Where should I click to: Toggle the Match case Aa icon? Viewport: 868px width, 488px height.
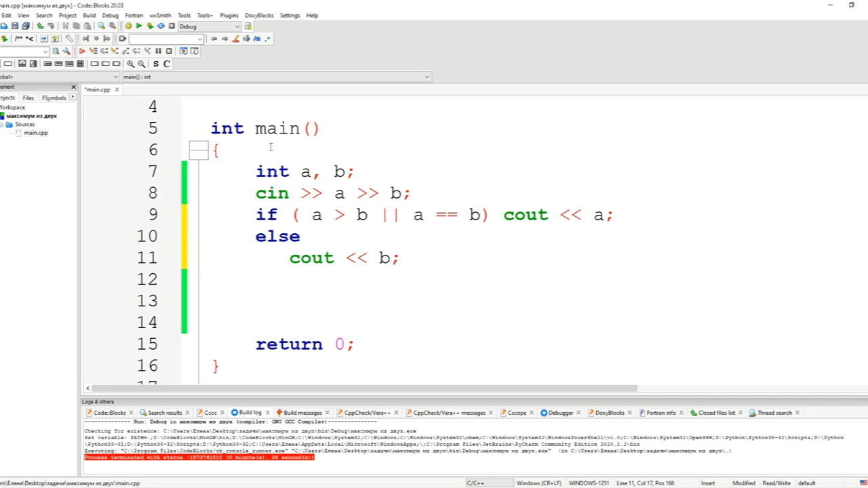point(257,39)
